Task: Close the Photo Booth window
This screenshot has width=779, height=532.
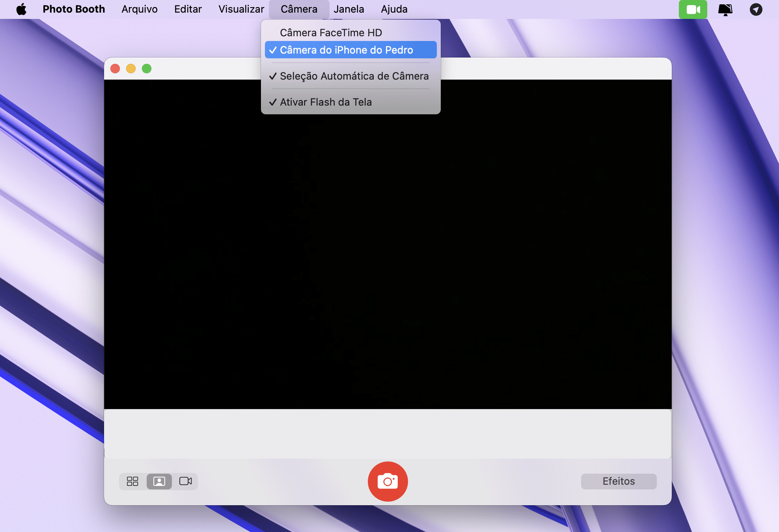Action: pos(115,69)
